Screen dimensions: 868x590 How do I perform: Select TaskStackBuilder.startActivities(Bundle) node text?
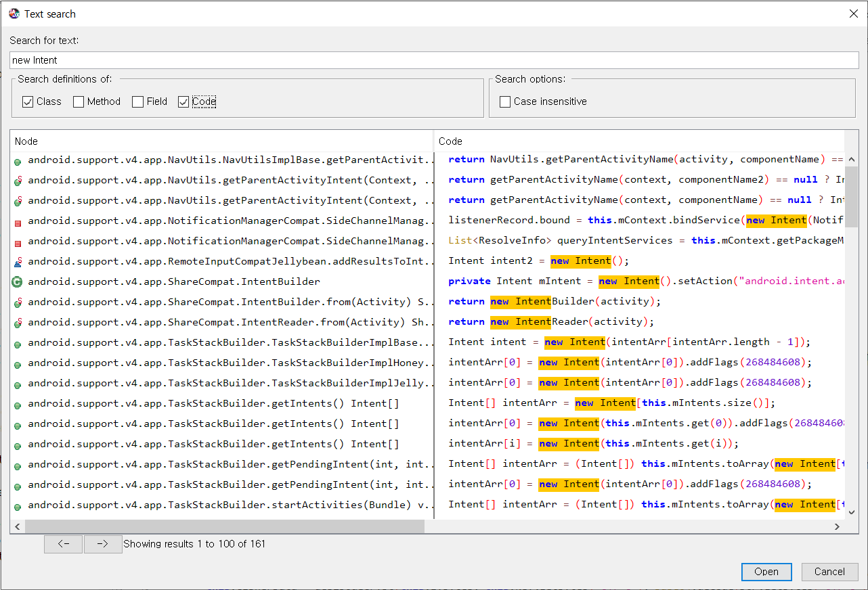point(232,505)
